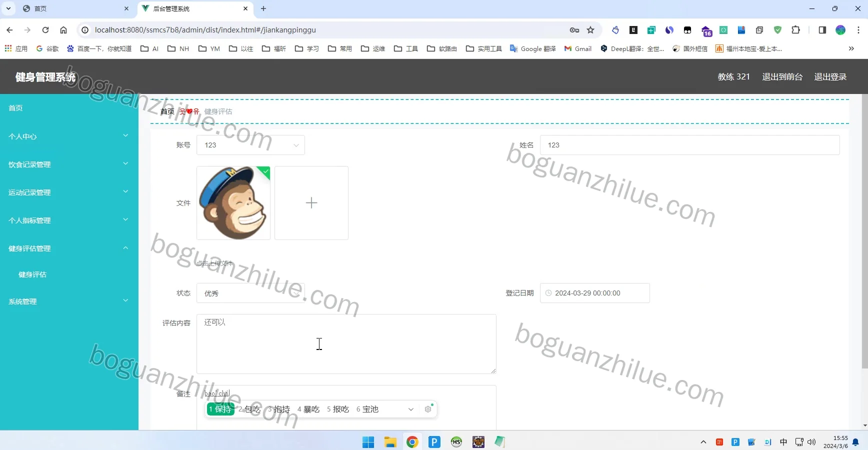Choose IME candidate 包吃
The height and width of the screenshot is (450, 868).
click(249, 409)
